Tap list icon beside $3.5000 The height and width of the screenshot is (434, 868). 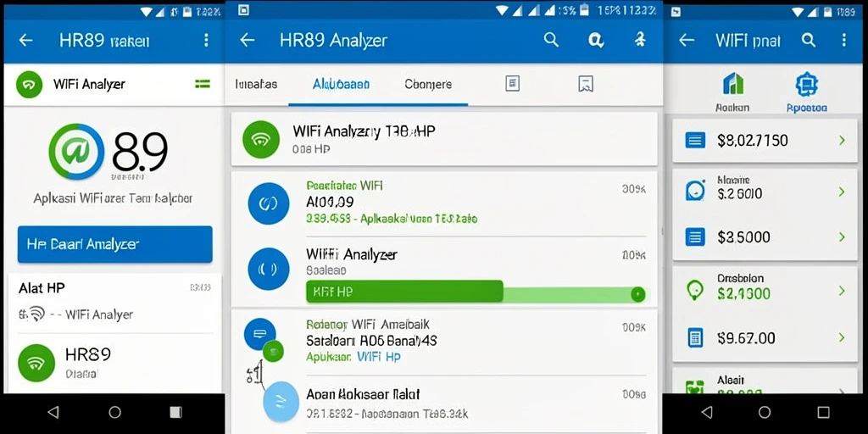695,237
